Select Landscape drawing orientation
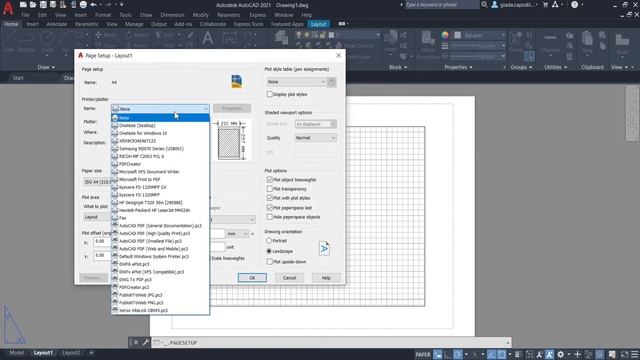Viewport: 640px width, 360px height. 269,251
